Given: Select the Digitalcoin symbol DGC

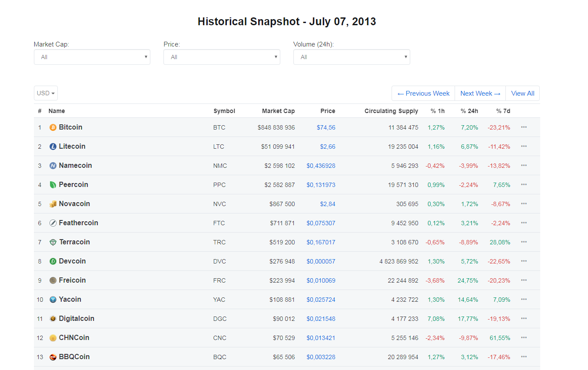Looking at the screenshot, I should coord(219,319).
